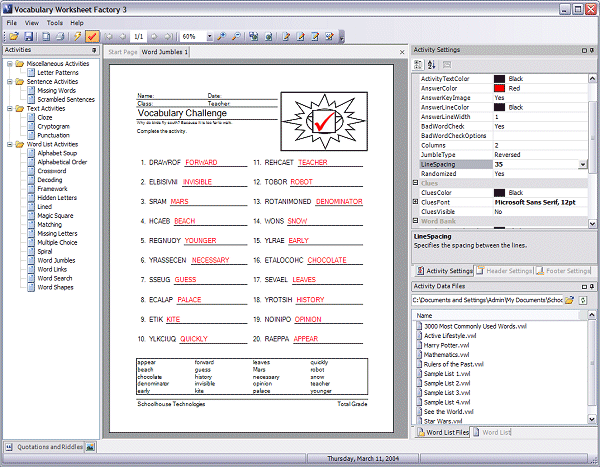Image resolution: width=600 pixels, height=467 pixels.
Task: Click the first toolbar icon after the zoom magnifiers
Action: click(253, 36)
